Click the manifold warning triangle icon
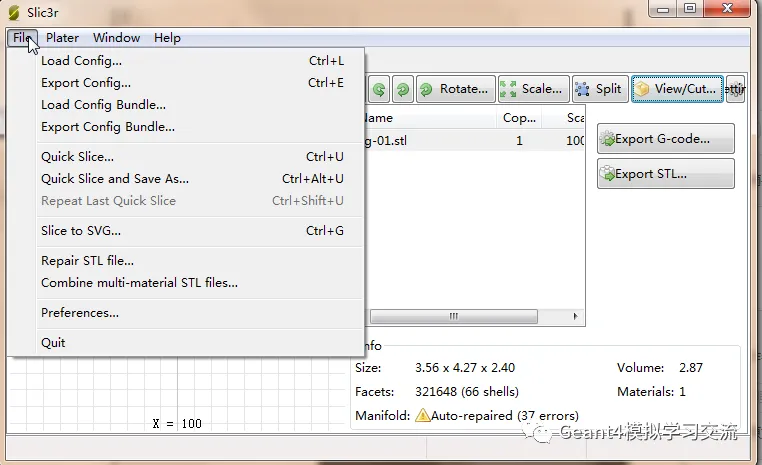Viewport: 762px width, 465px height. pos(423,415)
